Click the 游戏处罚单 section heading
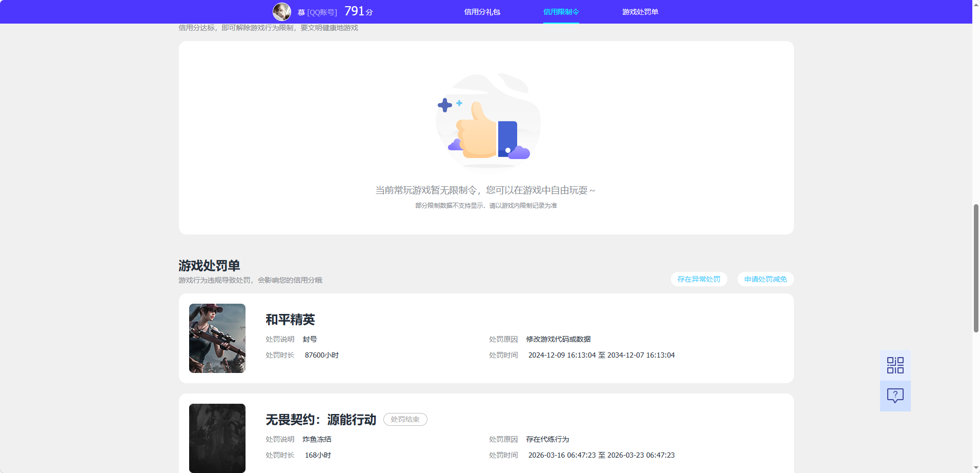The height and width of the screenshot is (473, 980). pyautogui.click(x=209, y=266)
